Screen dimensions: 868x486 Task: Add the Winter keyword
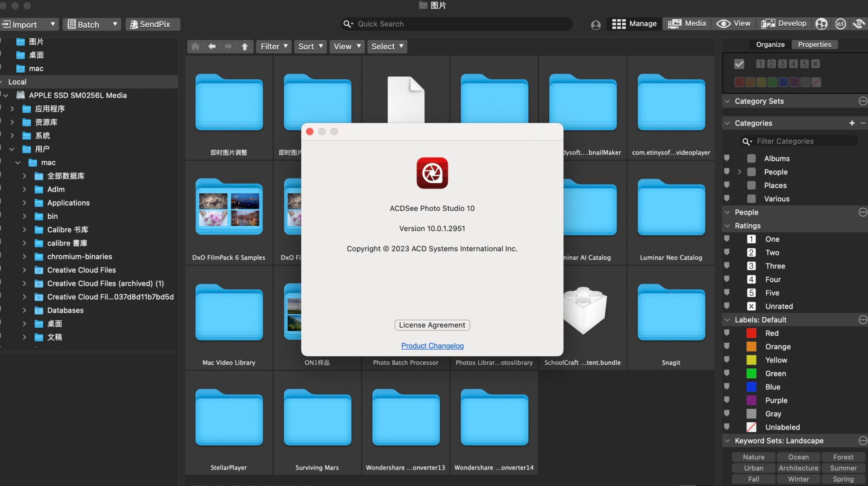point(798,479)
